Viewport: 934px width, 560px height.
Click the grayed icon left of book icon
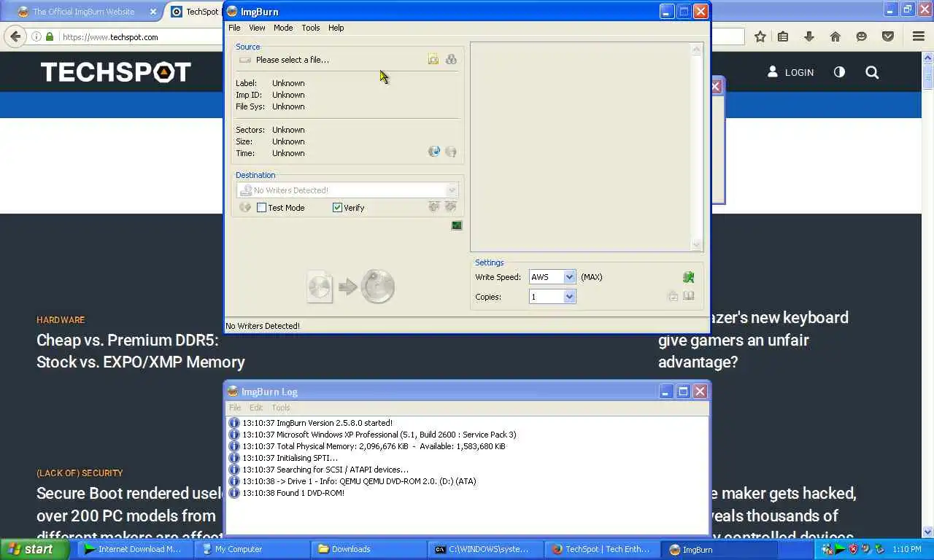pyautogui.click(x=673, y=296)
